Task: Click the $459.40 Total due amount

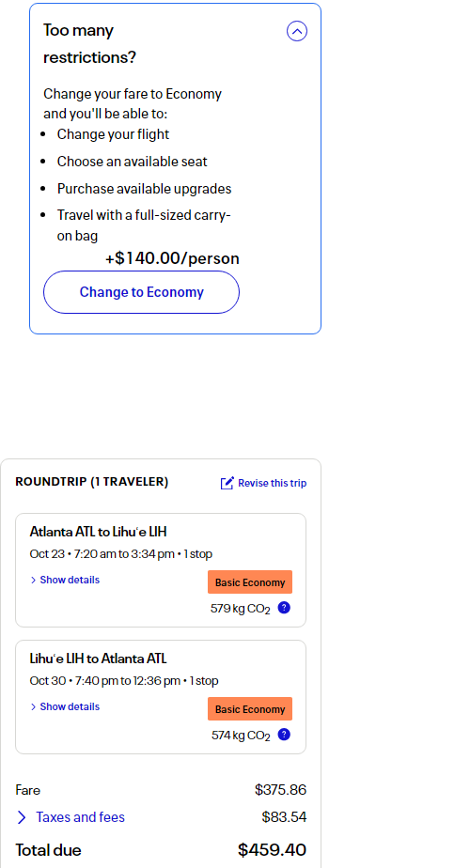Action: 273,850
